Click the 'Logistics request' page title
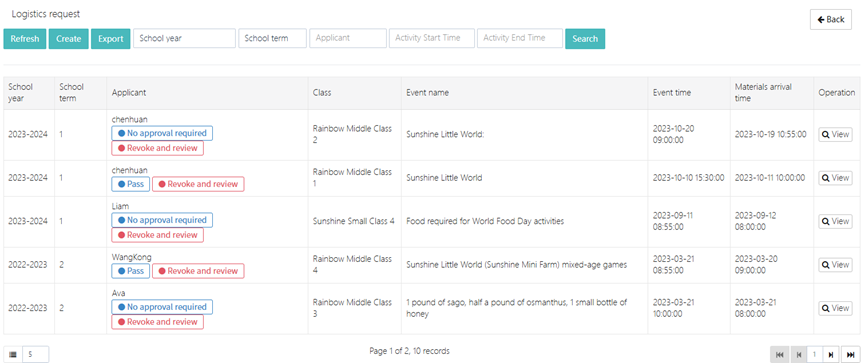 (46, 14)
